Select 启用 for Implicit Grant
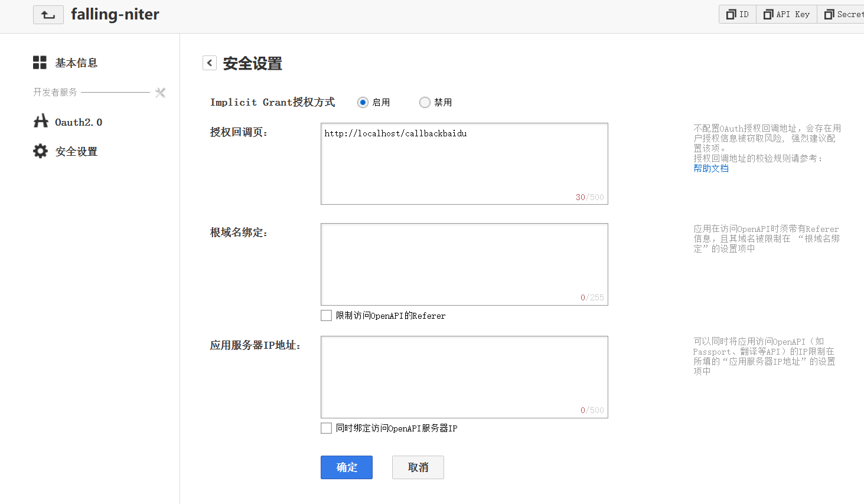Screen dimensions: 864x504 coord(363,102)
